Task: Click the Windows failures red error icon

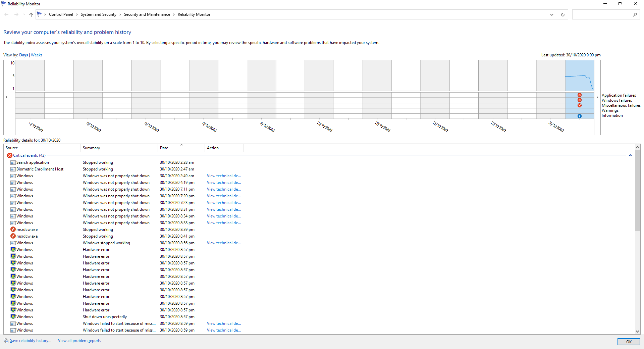Action: coord(579,100)
